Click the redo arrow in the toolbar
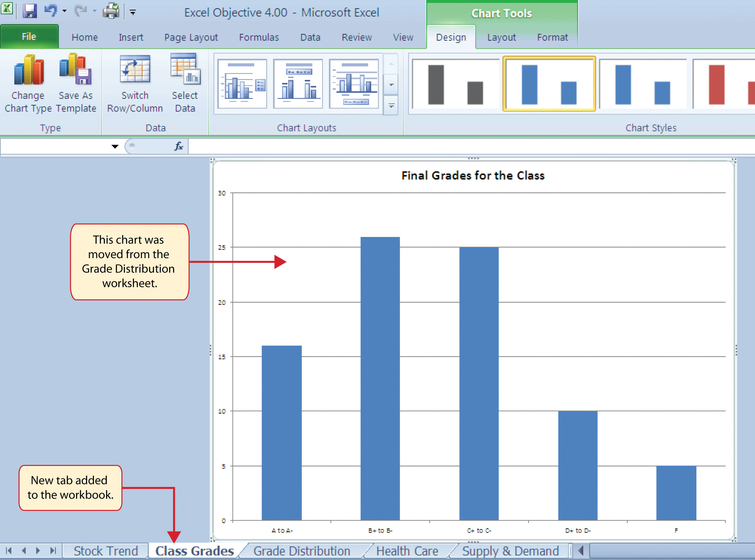Screen dimensions: 755x560 coord(79,9)
